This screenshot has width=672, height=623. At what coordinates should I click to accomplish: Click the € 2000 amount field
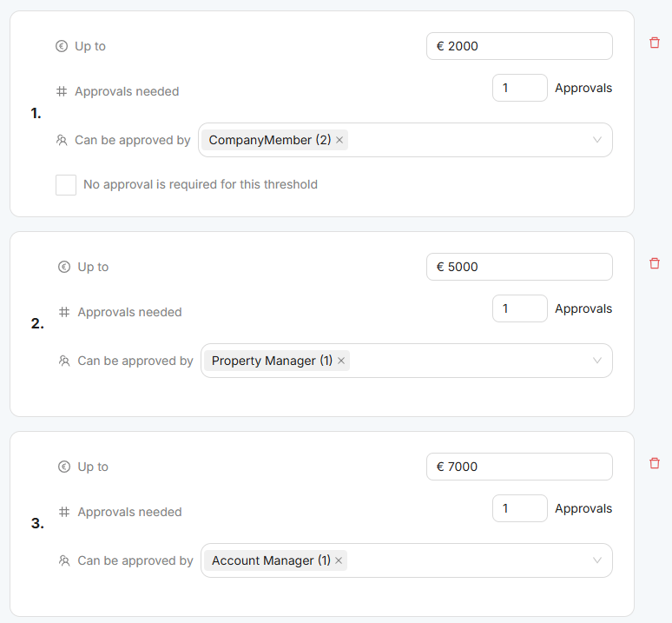coord(519,46)
